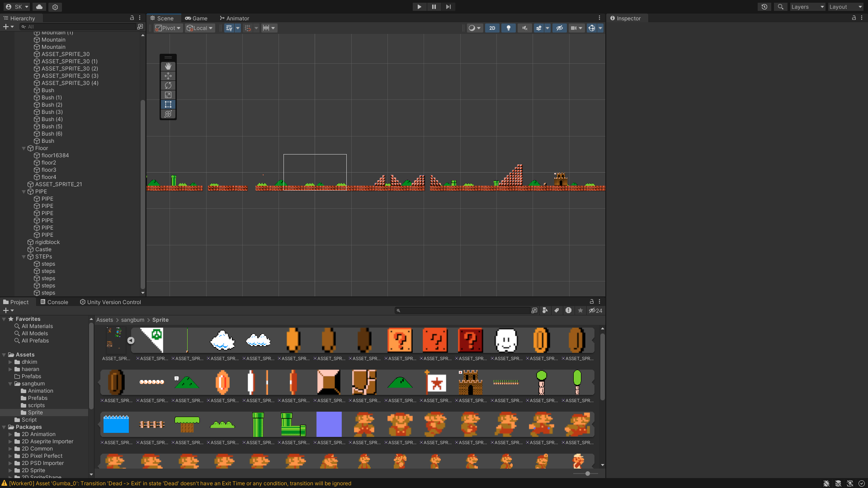Lock the Inspector panel
The width and height of the screenshot is (868, 488).
(x=854, y=18)
